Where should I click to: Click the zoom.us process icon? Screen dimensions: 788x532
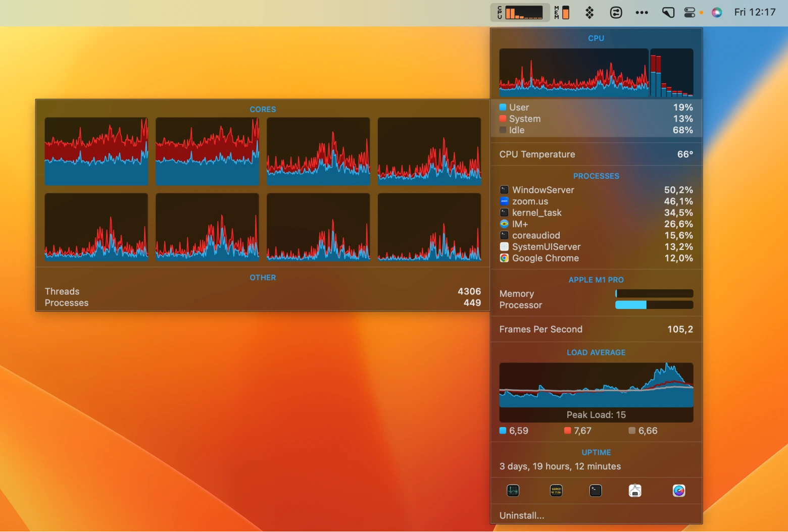click(x=504, y=201)
